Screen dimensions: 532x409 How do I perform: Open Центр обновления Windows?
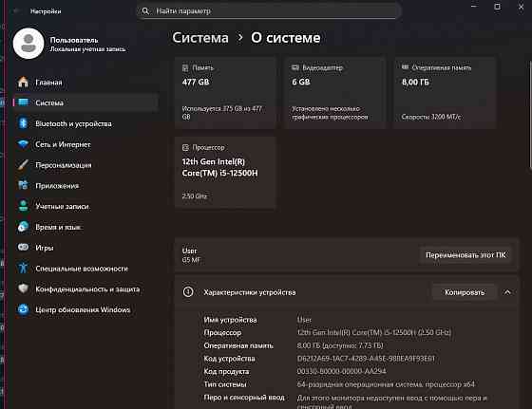[x=85, y=309]
